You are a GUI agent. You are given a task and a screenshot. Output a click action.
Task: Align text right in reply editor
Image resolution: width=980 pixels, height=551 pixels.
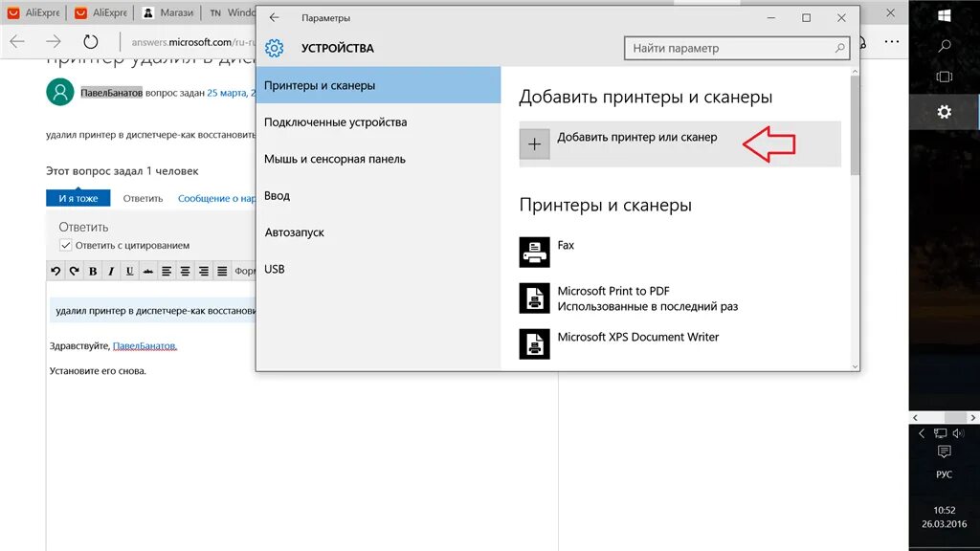click(x=204, y=271)
